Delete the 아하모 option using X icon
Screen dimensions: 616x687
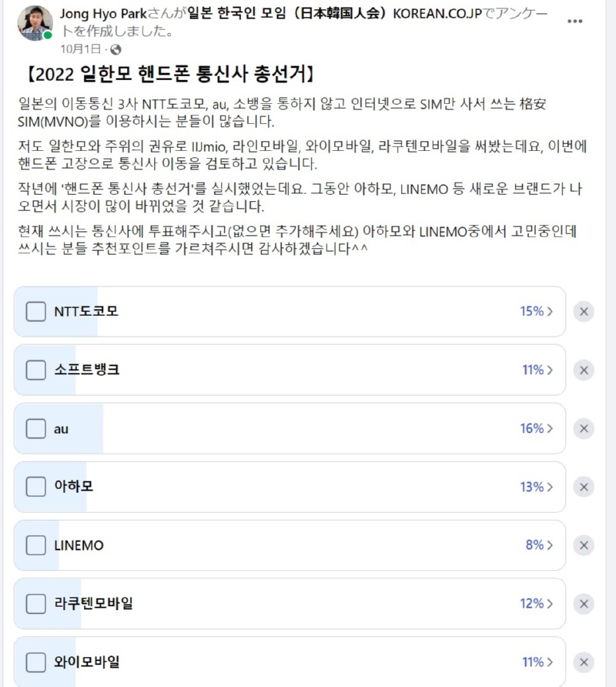point(584,487)
